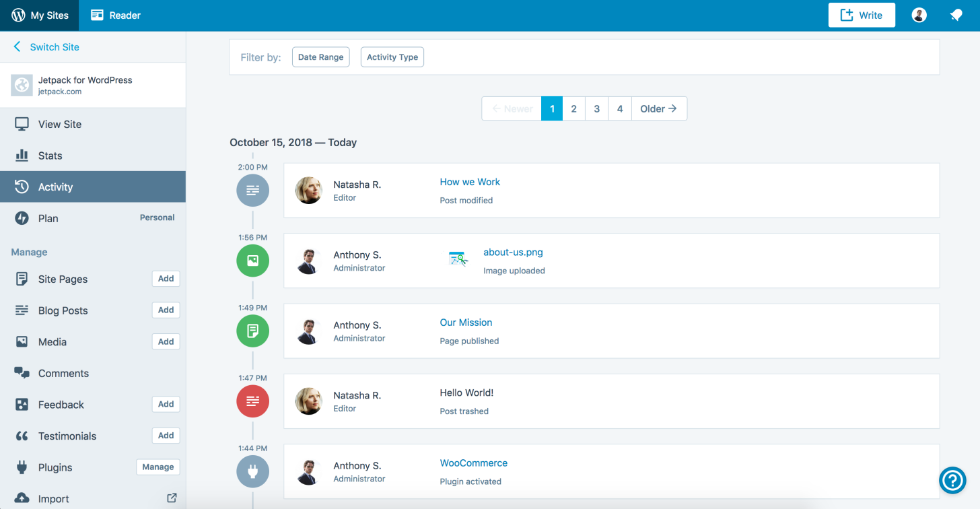Click the red post-trashed timeline icon
The image size is (980, 509).
coord(252,401)
